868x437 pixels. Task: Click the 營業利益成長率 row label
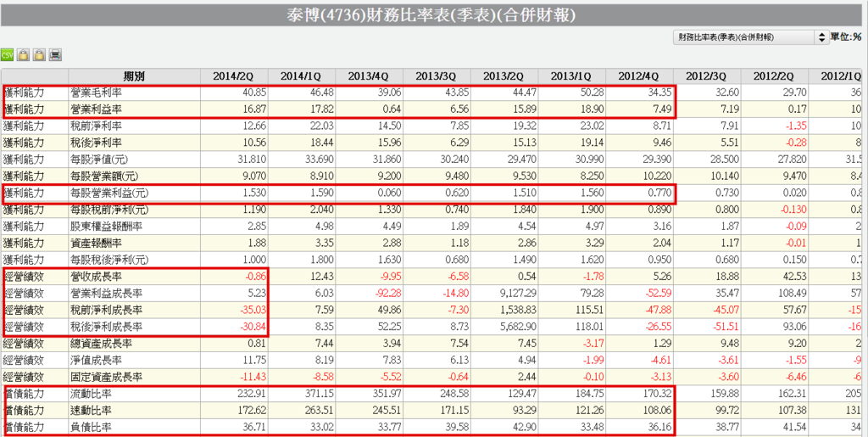(x=106, y=294)
